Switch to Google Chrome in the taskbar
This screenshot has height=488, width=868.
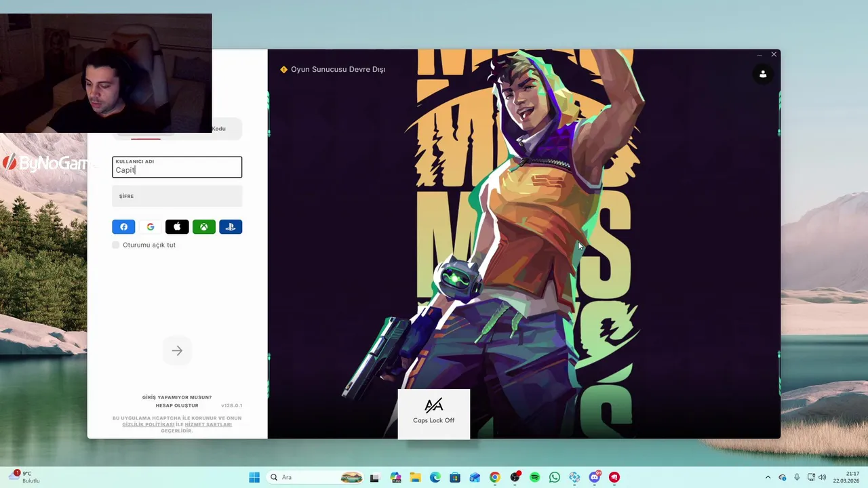point(495,477)
